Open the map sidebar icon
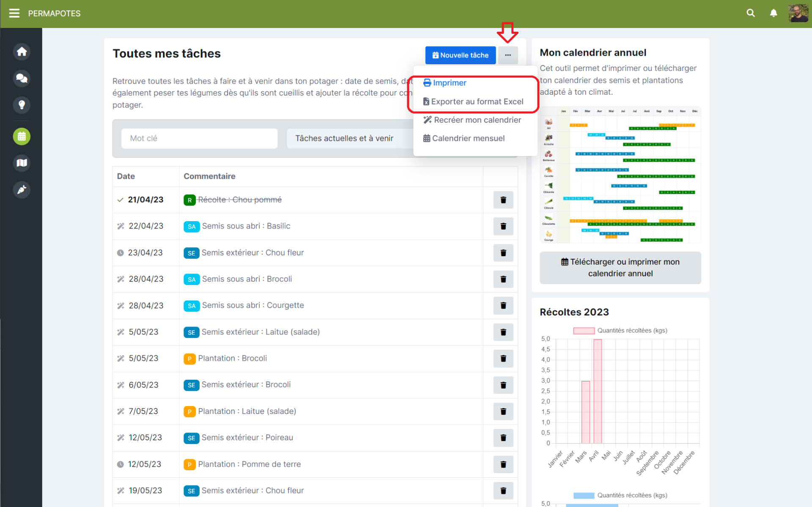The image size is (812, 507). pos(22,163)
